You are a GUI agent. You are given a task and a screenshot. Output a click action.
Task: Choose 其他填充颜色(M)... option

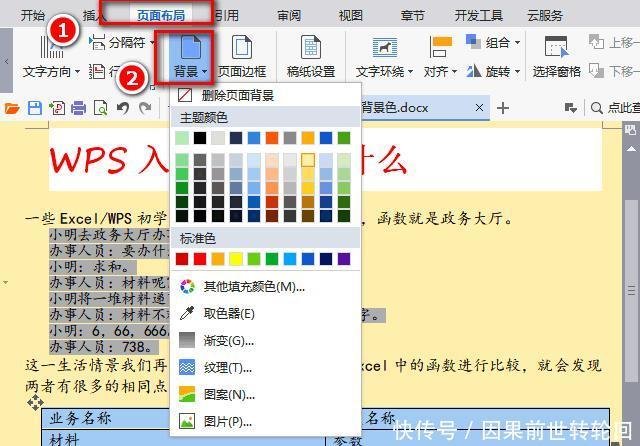(x=265, y=287)
